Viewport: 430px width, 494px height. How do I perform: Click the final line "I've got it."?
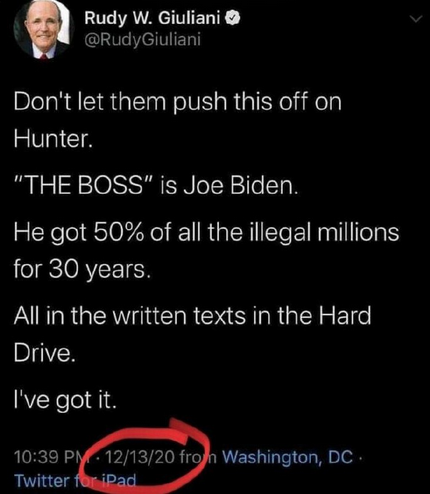[65, 400]
